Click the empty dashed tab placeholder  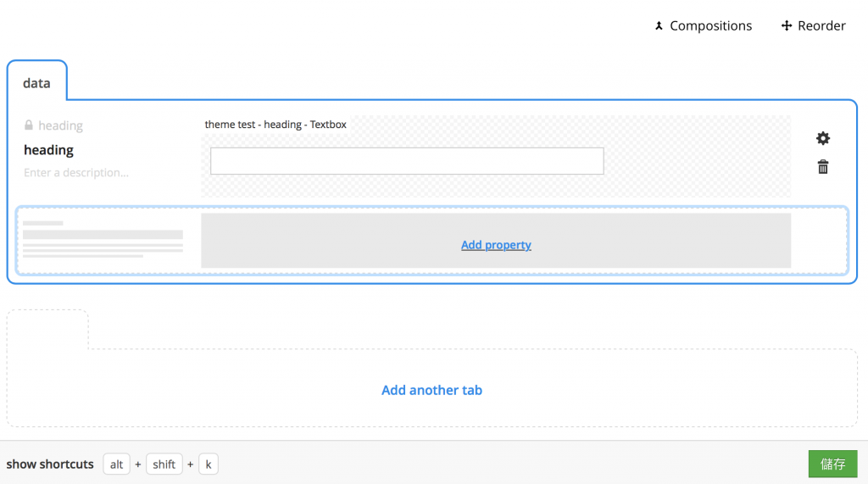pyautogui.click(x=47, y=330)
